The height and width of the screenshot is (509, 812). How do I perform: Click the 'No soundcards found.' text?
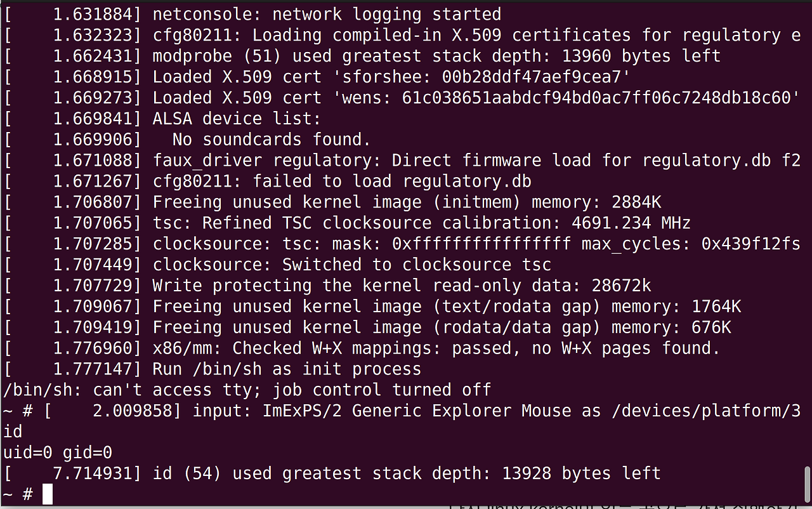click(x=271, y=140)
